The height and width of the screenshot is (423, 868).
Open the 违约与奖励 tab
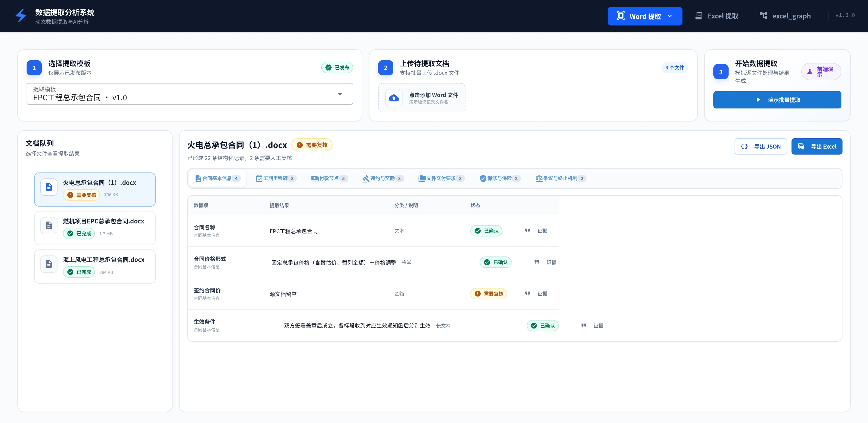[x=383, y=178]
